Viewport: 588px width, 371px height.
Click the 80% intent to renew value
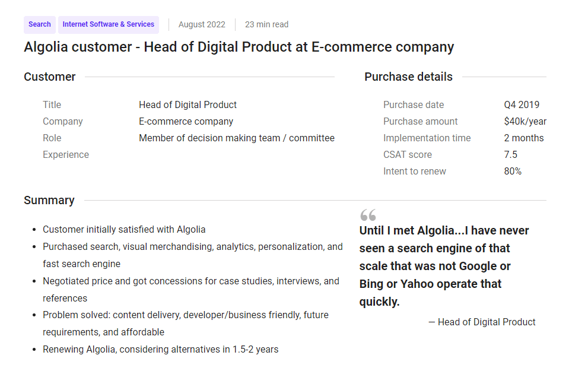tap(513, 171)
